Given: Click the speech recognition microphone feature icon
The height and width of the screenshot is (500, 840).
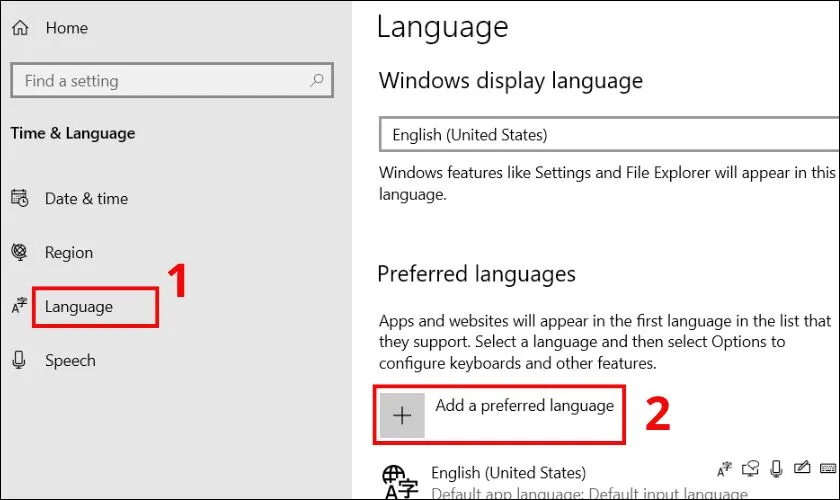Looking at the screenshot, I should point(775,468).
